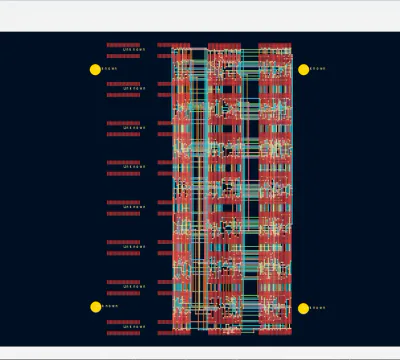
Task: Select the lower-left yellow circular marker
Action: [x=96, y=307]
